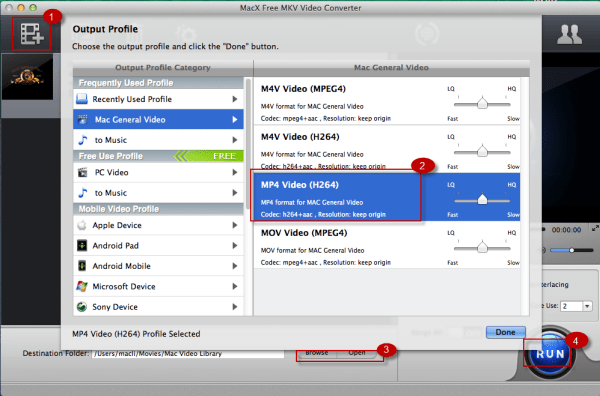Click the Destination Folder path field
This screenshot has height=396, width=600.
pos(188,354)
